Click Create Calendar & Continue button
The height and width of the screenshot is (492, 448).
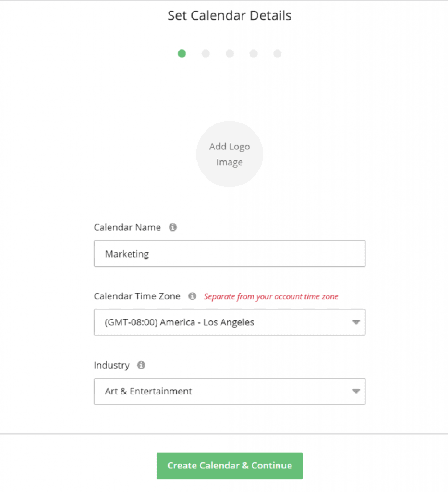tap(230, 466)
